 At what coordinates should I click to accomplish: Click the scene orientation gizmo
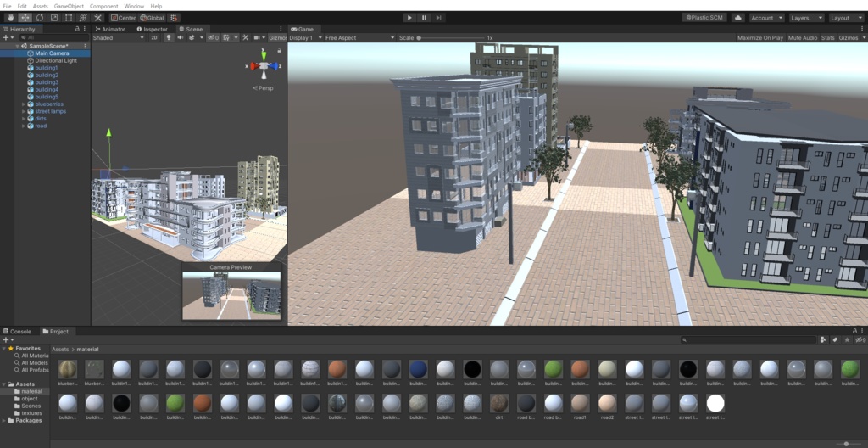pos(264,66)
